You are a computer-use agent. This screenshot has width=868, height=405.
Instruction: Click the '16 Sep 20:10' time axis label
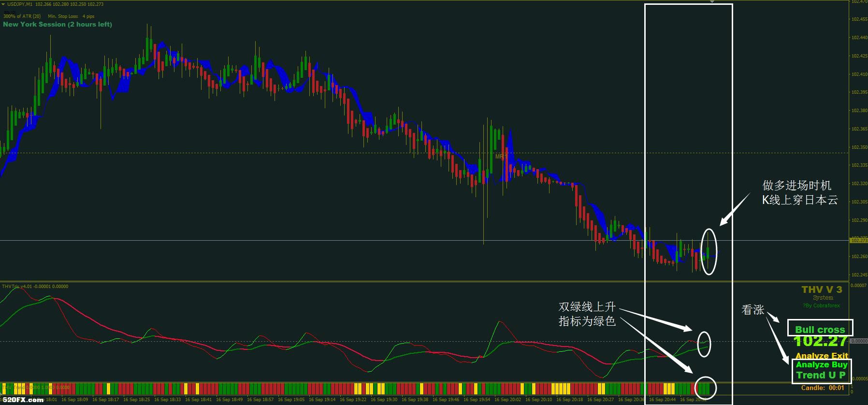pos(538,400)
